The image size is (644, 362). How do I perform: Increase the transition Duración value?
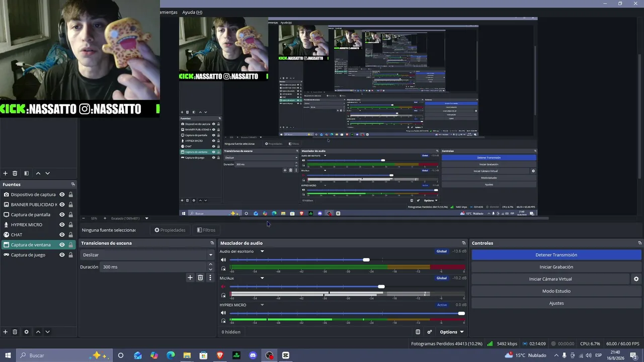click(x=211, y=265)
